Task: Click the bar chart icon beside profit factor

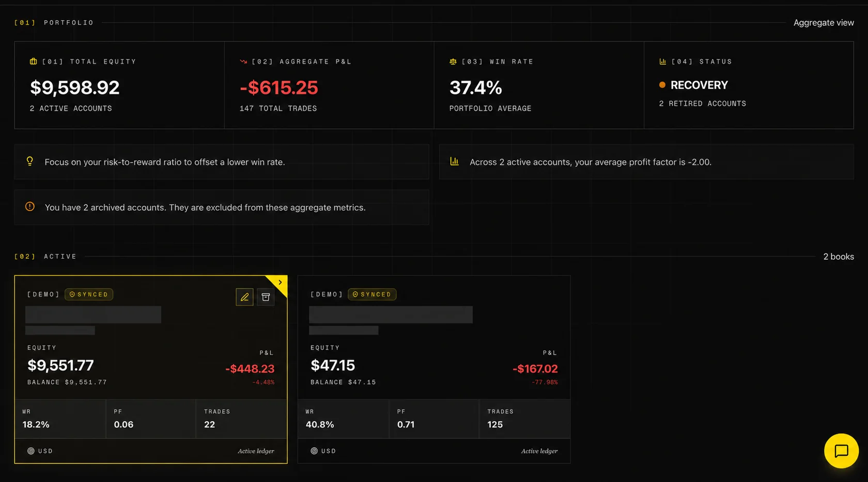Action: pos(455,161)
